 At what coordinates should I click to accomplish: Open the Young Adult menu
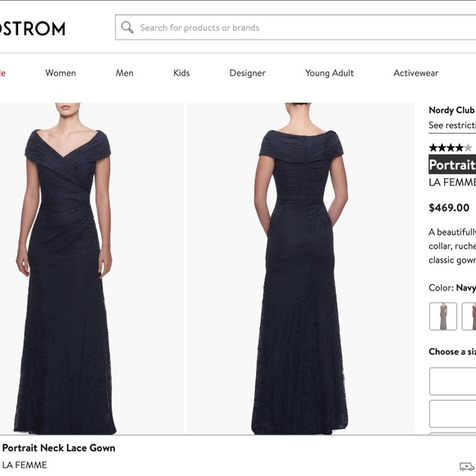tap(329, 73)
